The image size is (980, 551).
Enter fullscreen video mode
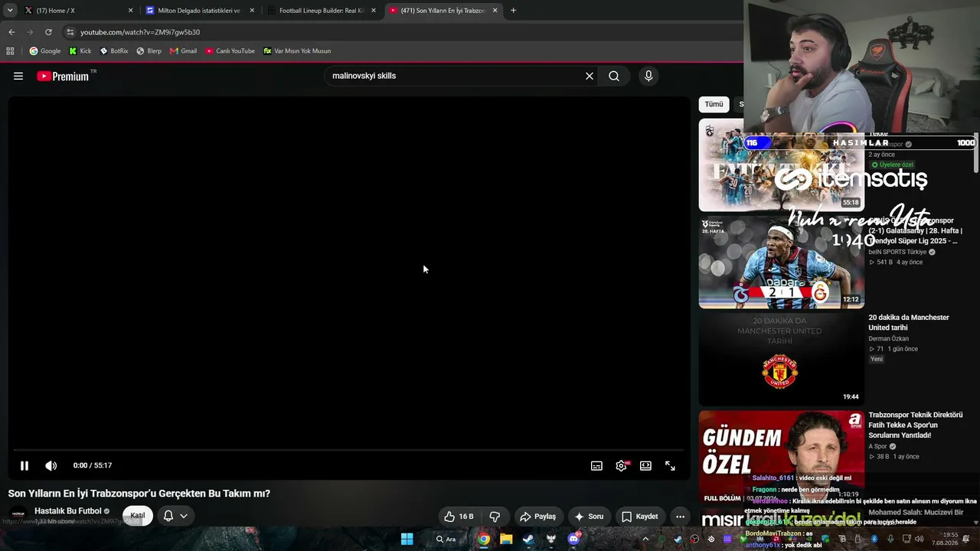click(670, 465)
